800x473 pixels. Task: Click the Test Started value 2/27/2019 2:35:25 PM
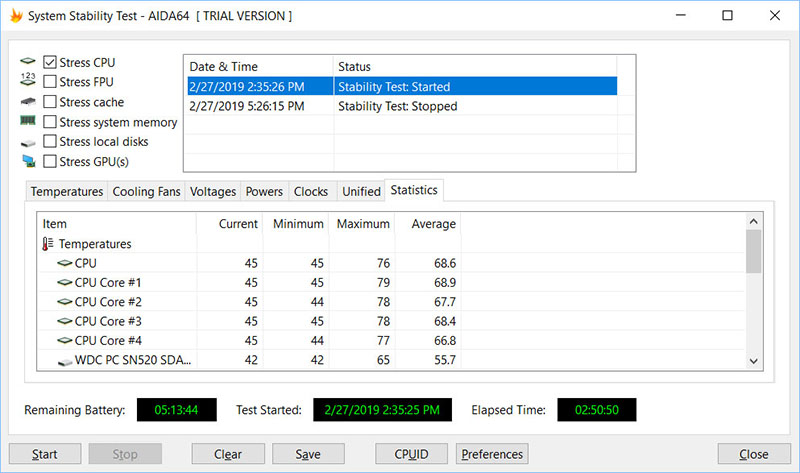tap(382, 410)
